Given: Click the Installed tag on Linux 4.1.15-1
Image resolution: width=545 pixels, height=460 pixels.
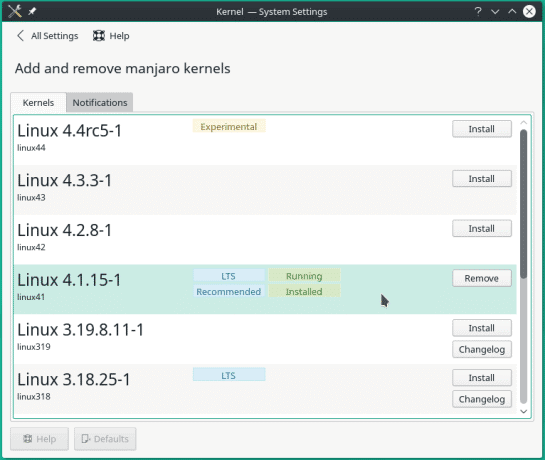Looking at the screenshot, I should click(304, 291).
